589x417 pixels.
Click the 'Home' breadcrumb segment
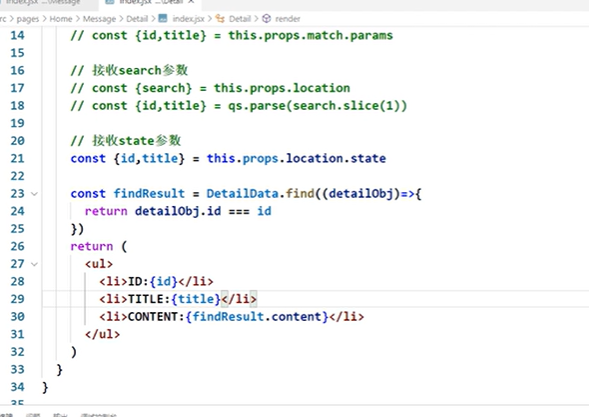click(x=60, y=19)
